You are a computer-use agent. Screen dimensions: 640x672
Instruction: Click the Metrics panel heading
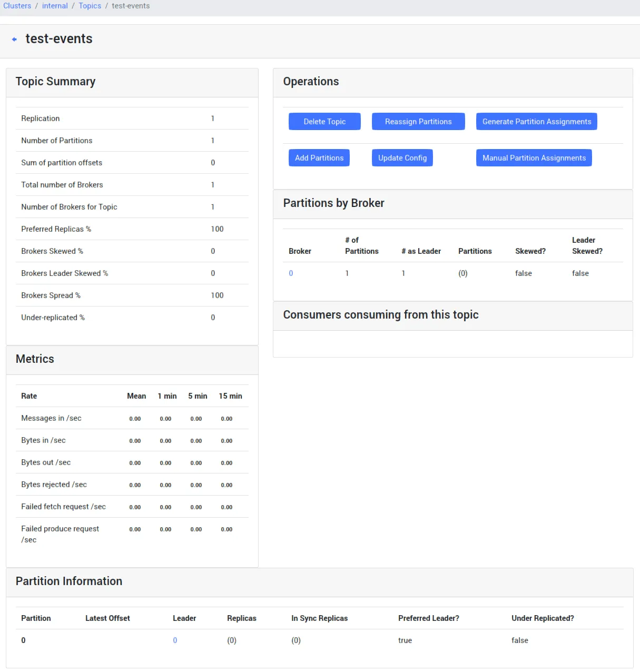pos(35,359)
